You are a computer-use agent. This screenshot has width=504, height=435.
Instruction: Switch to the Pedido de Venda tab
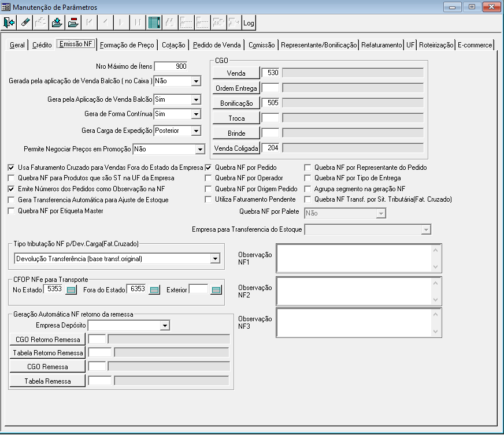(x=217, y=45)
